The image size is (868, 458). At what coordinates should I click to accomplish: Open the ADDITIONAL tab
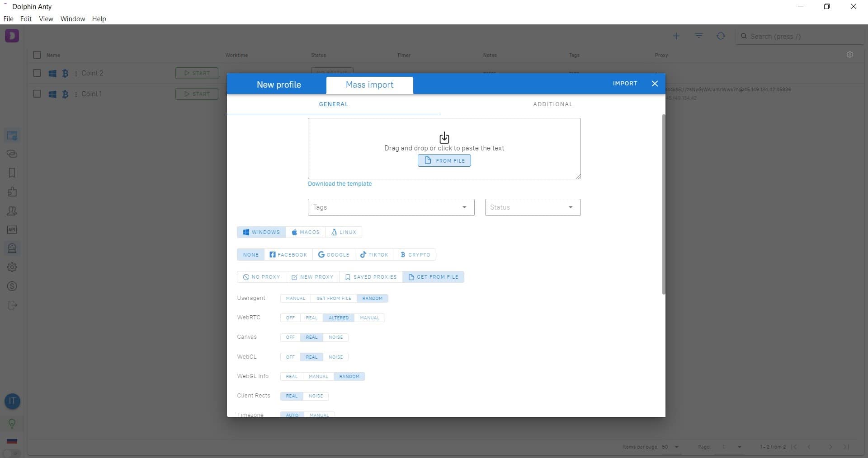[552, 104]
